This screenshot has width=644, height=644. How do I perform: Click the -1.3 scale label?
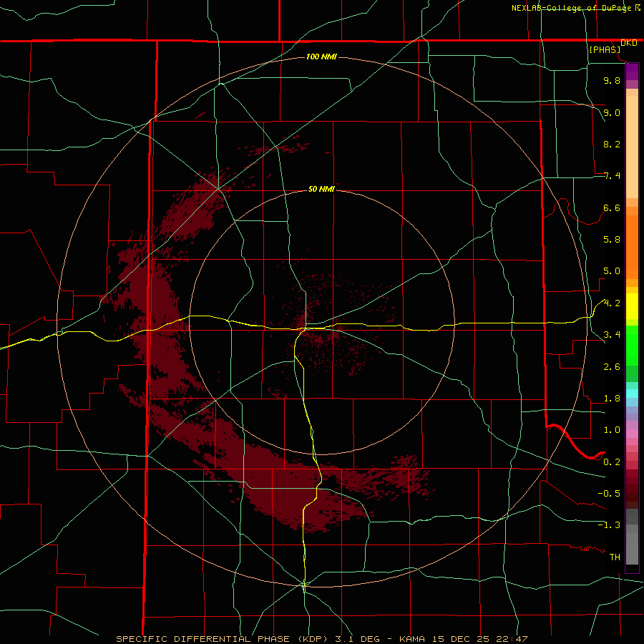coord(609,525)
